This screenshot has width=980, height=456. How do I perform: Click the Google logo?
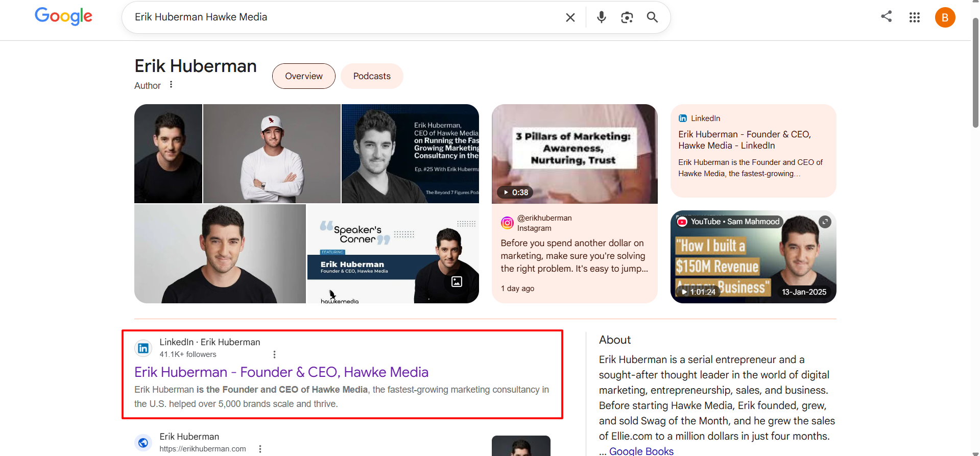(x=63, y=16)
